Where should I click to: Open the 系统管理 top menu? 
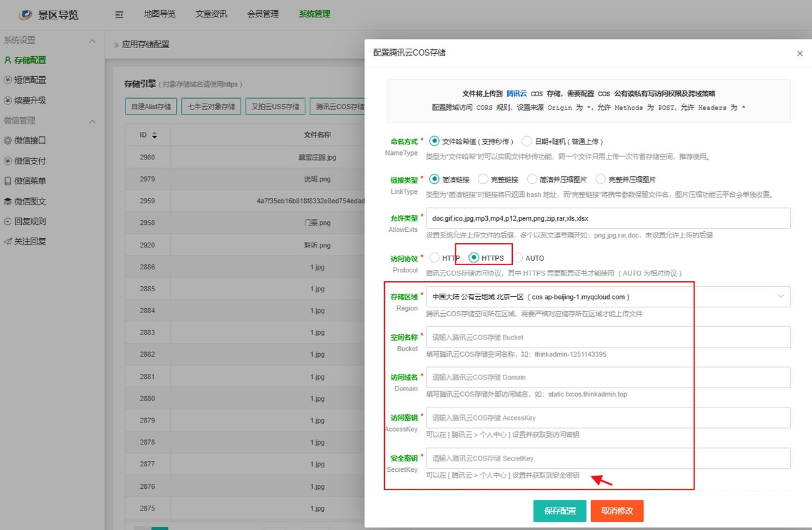(x=314, y=14)
